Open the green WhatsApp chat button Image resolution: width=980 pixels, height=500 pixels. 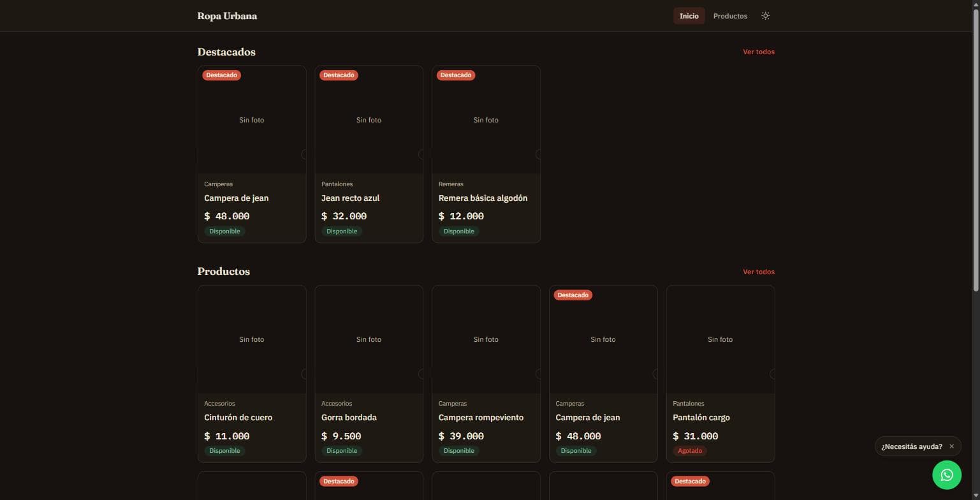(x=947, y=475)
